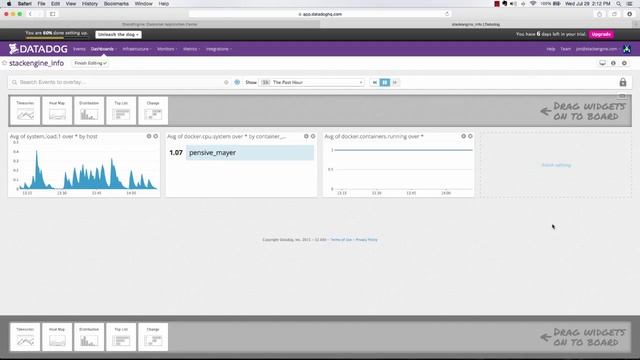Star the stackengine_info dashboard
The width and height of the screenshot is (640, 360).
tap(4, 63)
